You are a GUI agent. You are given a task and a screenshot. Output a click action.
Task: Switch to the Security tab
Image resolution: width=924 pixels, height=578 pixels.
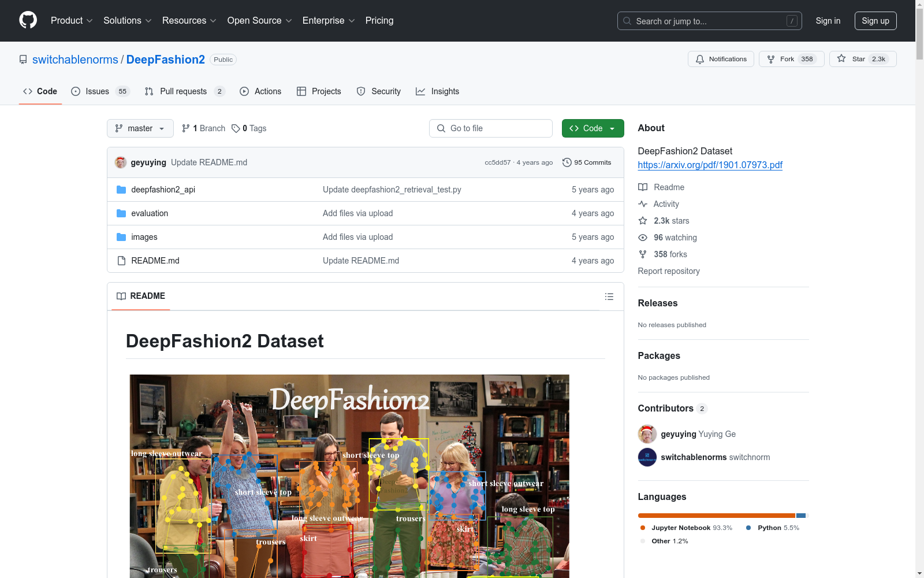[x=379, y=91]
